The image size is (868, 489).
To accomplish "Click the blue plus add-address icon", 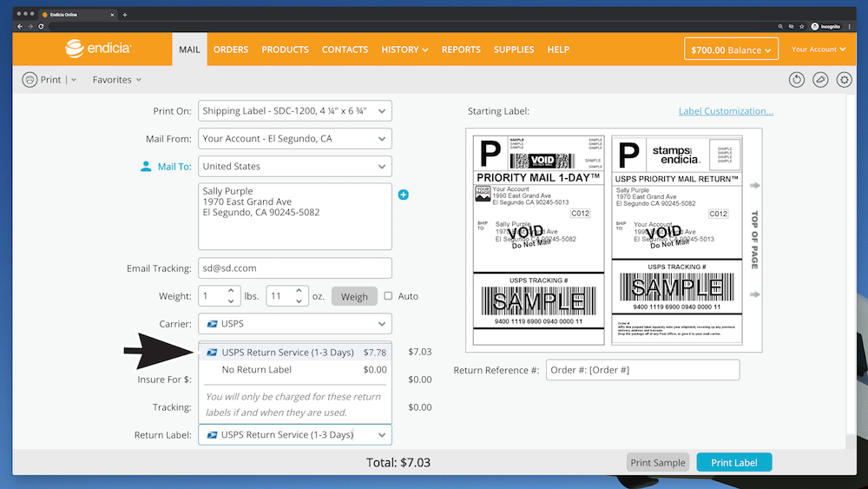I will click(403, 195).
